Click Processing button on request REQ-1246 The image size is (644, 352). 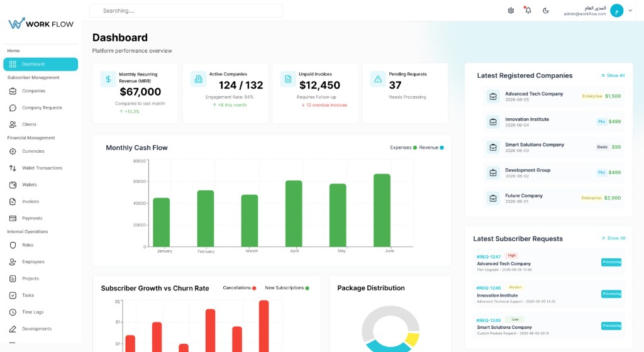tap(611, 294)
